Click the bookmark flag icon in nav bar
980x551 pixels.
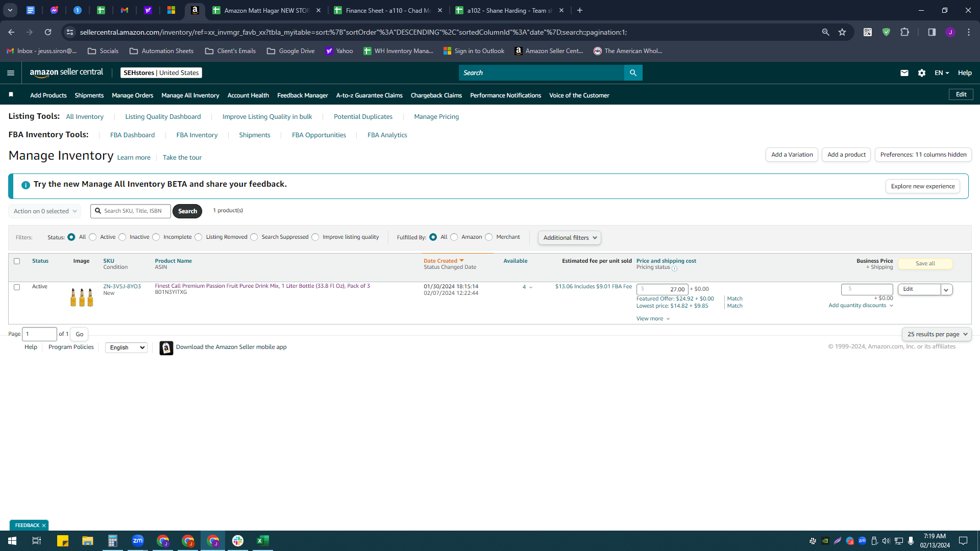pos(11,95)
